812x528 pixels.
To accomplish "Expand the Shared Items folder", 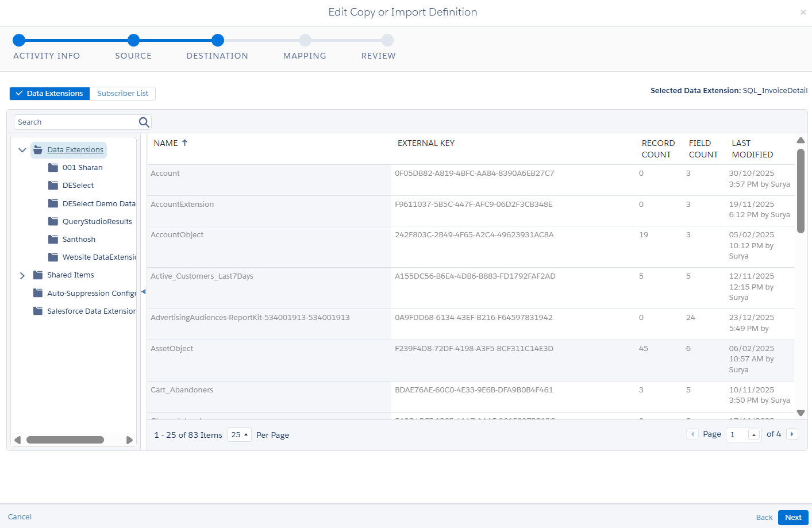I will tap(22, 276).
